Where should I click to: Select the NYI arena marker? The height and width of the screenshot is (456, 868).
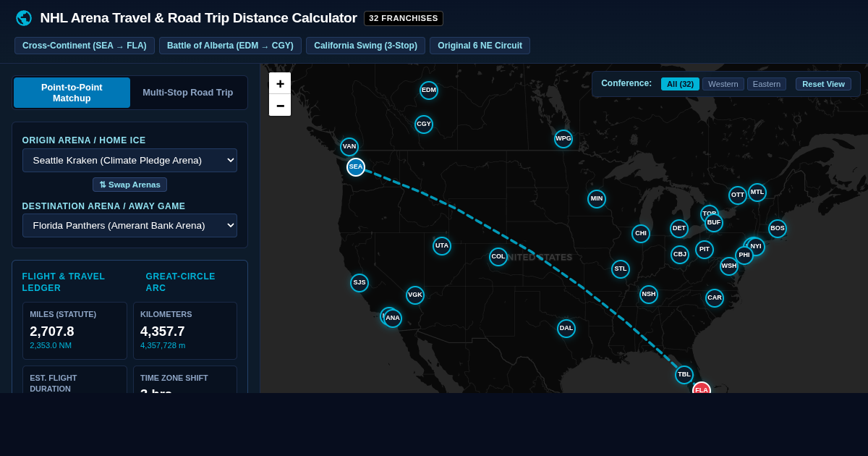click(x=756, y=247)
